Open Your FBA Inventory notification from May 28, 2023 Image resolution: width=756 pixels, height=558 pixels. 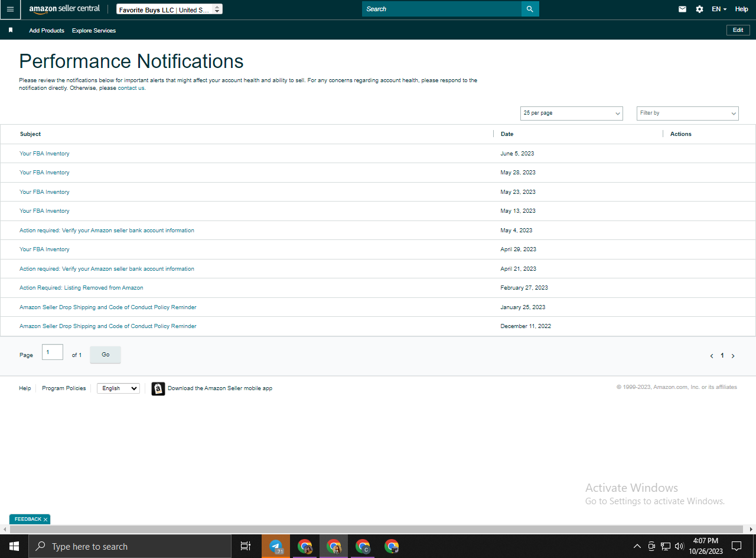pyautogui.click(x=44, y=173)
